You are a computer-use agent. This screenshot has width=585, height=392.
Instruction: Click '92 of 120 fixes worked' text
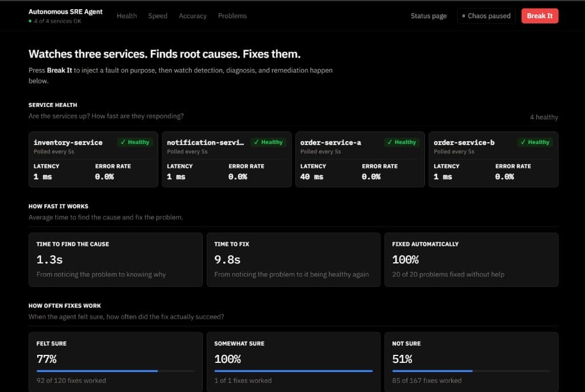point(71,381)
